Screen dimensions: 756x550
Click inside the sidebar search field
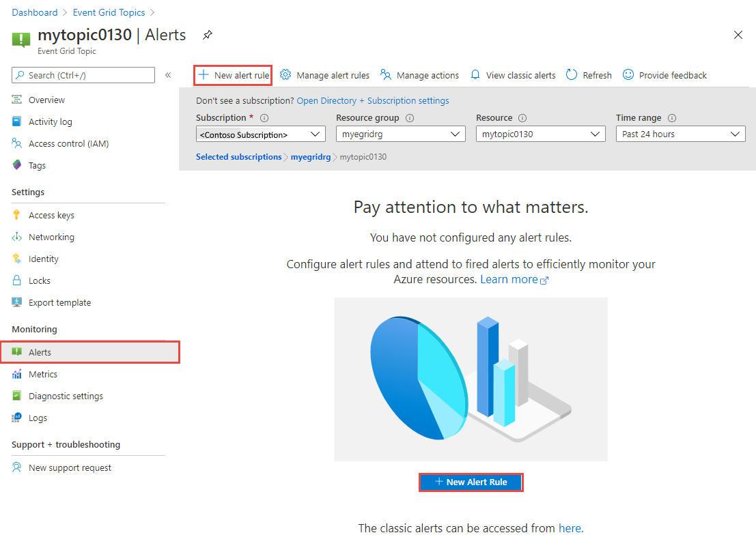[x=82, y=74]
